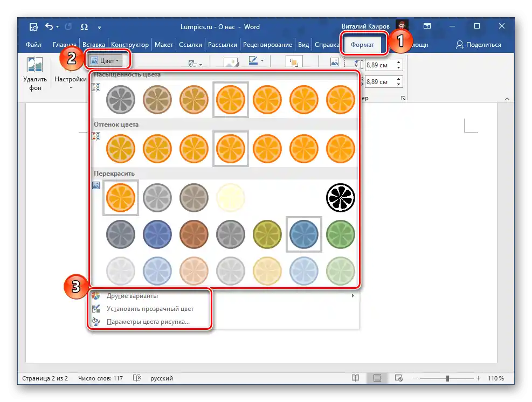Click Удалить фон button

(x=35, y=74)
